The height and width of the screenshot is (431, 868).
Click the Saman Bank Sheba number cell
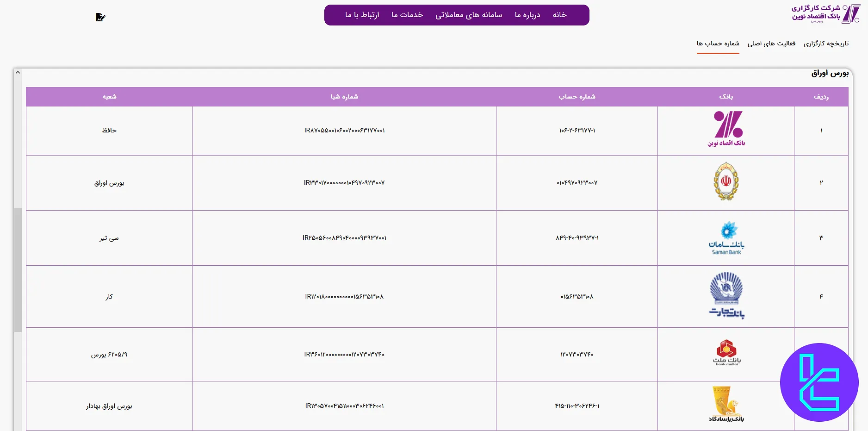(344, 238)
